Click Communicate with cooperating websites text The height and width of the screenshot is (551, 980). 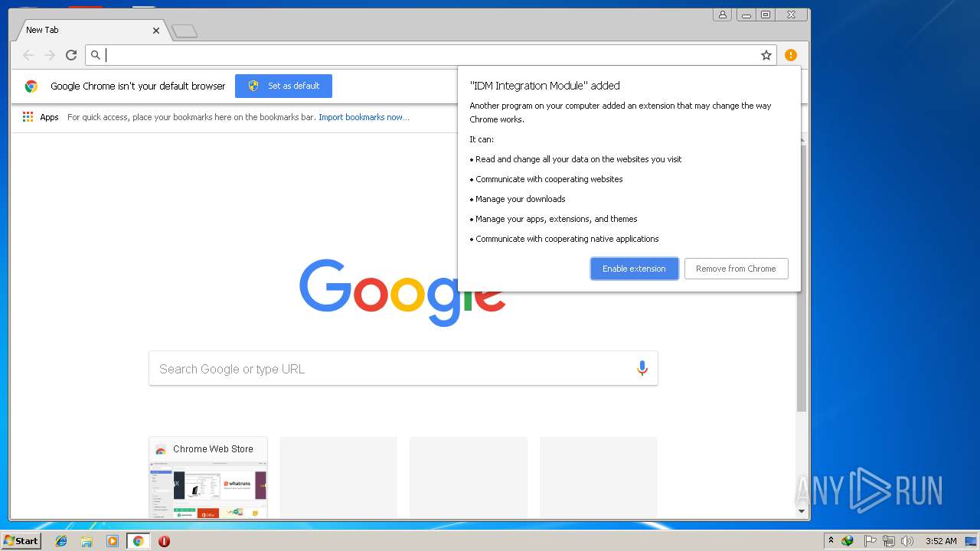[549, 179]
